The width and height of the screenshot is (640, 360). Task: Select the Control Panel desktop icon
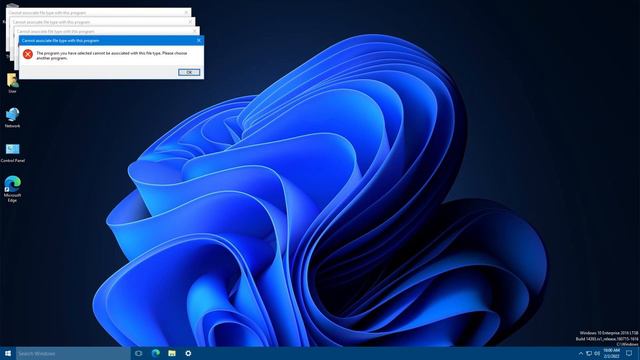[x=12, y=152]
